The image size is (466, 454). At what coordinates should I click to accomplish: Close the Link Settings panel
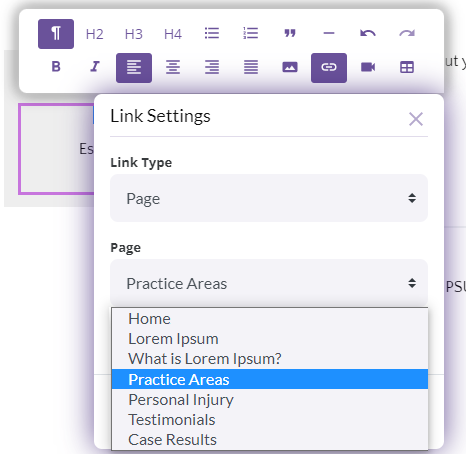(x=416, y=119)
